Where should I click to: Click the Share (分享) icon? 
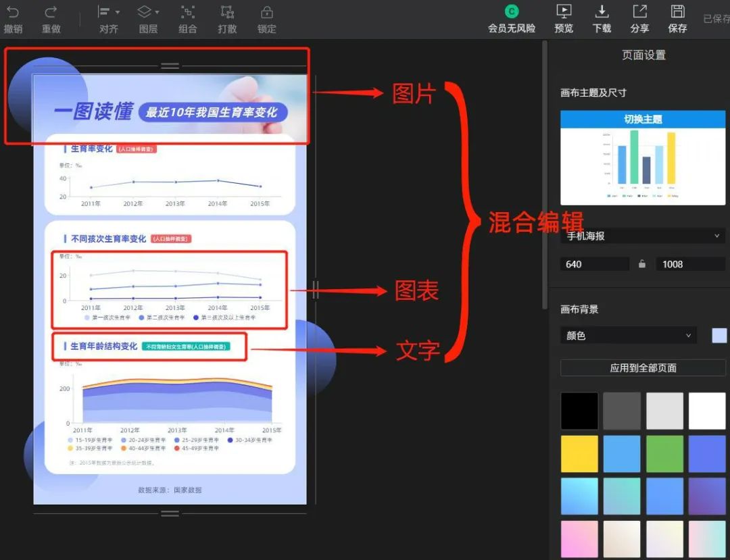(x=639, y=11)
